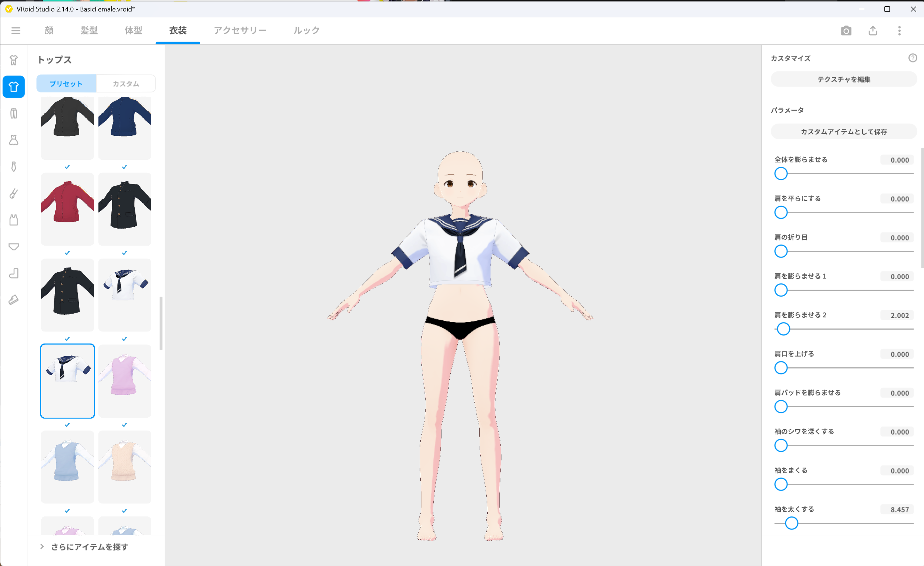Open the help icon beside カスタマイズ
This screenshot has height=566, width=924.
[x=913, y=58]
